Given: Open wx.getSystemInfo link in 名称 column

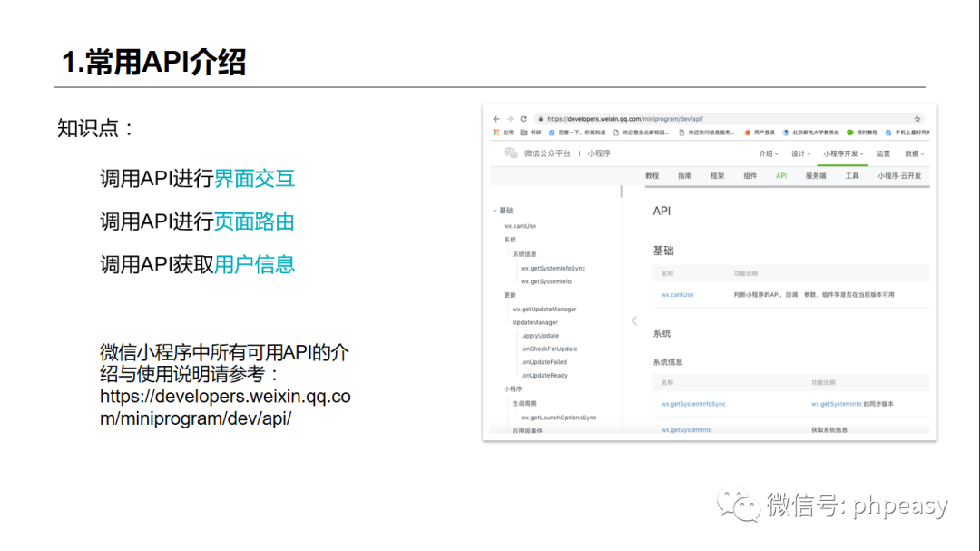Looking at the screenshot, I should pos(686,430).
